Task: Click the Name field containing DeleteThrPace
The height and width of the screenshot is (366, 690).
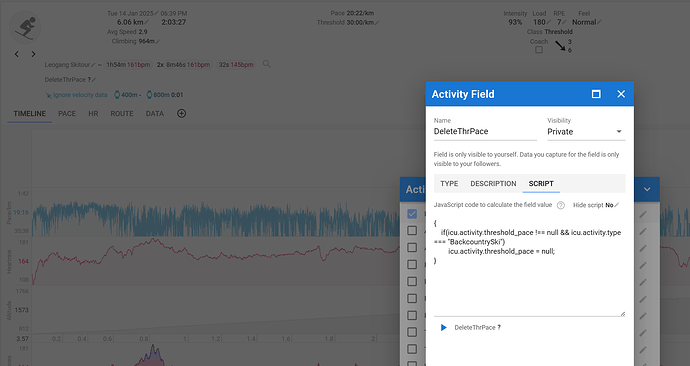Action: click(485, 131)
